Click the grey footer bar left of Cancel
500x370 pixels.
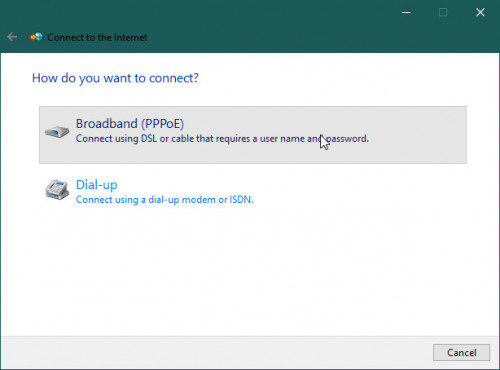click(x=217, y=353)
